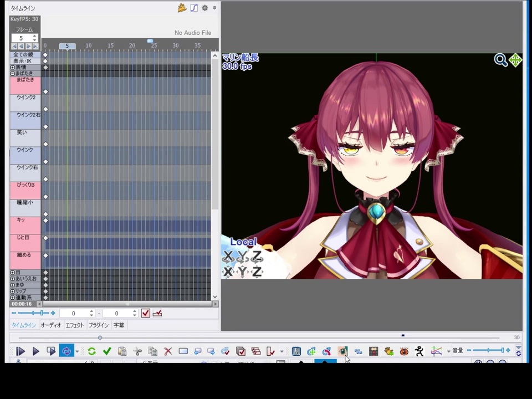The width and height of the screenshot is (532, 399).
Task: Click the copy pages icon
Action: (x=153, y=351)
